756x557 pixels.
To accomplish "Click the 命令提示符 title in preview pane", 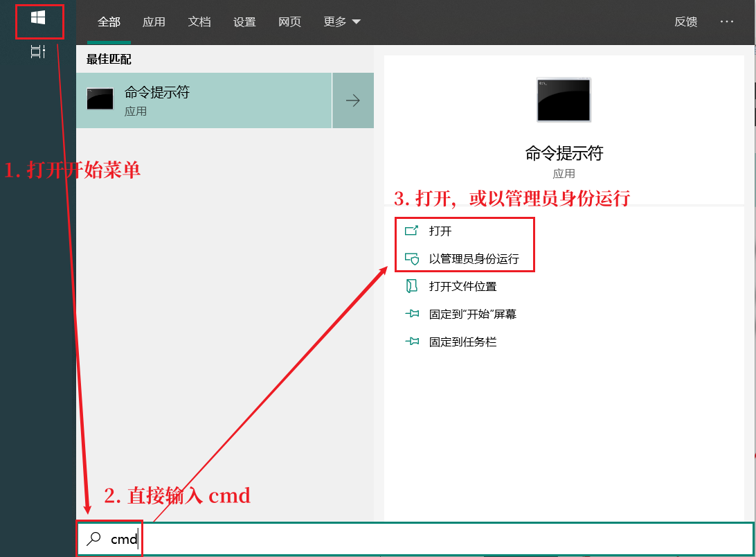I will click(564, 153).
